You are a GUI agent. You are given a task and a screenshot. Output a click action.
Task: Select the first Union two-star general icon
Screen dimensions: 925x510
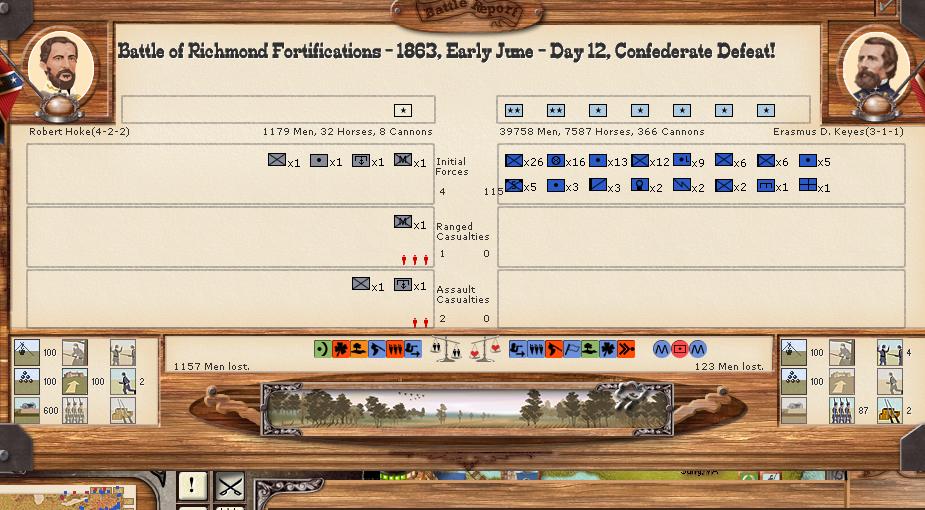(x=514, y=110)
